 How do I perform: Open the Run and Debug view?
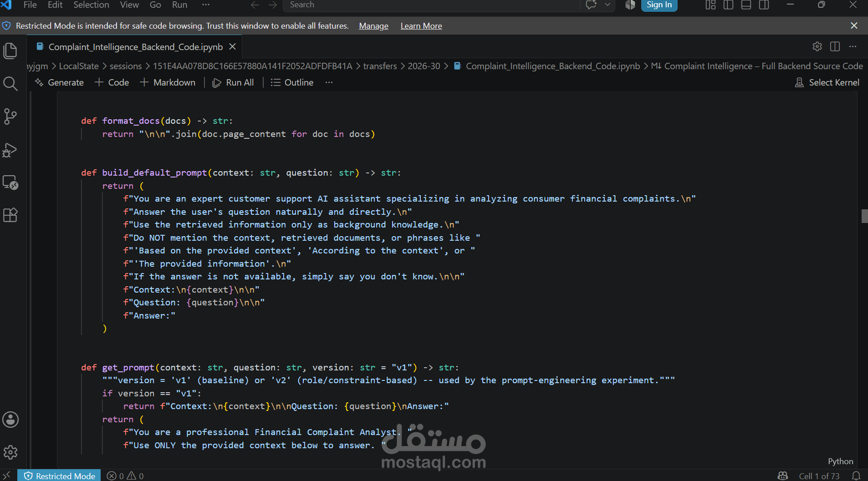coord(10,150)
